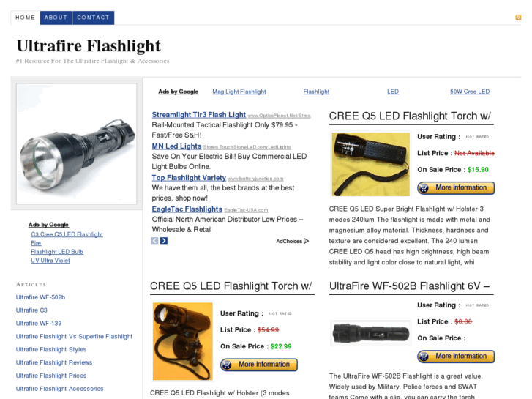Click the AdChoices triangle icon
Image resolution: width=532 pixels, height=399 pixels.
pyautogui.click(x=306, y=241)
